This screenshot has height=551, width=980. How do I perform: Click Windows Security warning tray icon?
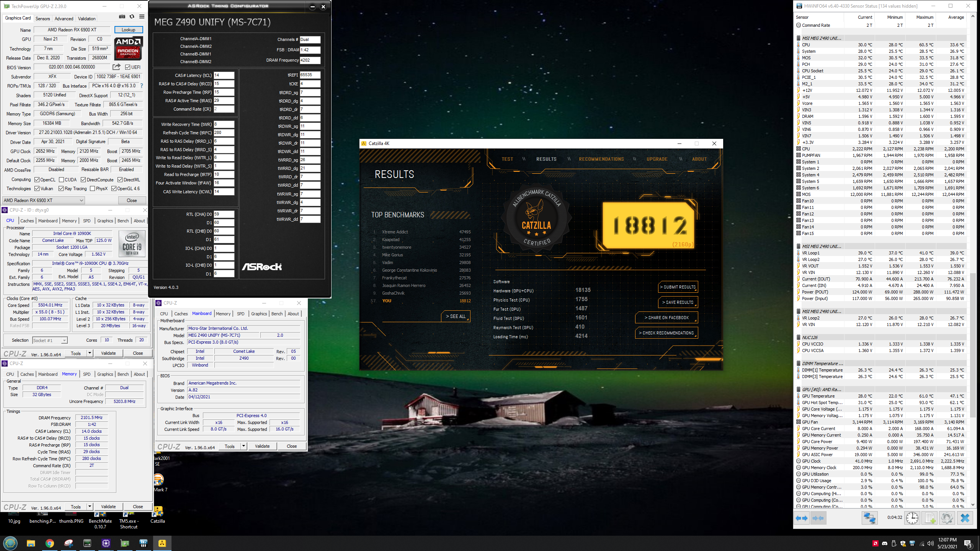click(x=903, y=543)
